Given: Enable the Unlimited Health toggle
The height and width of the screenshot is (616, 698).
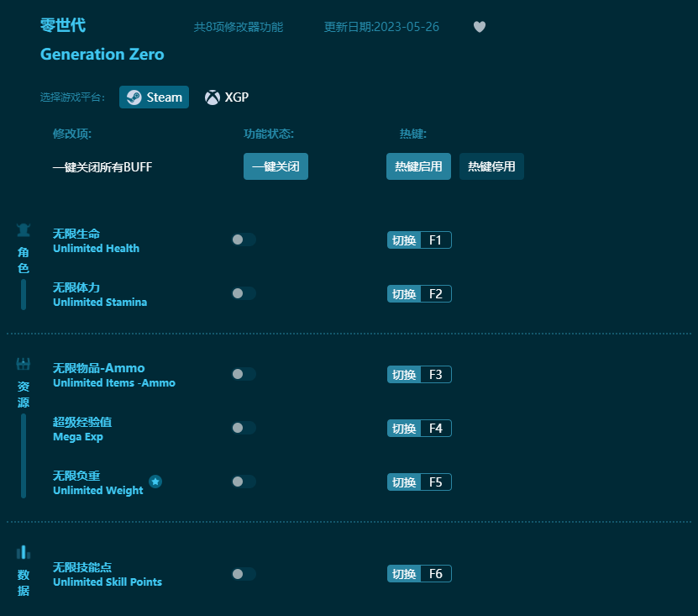Looking at the screenshot, I should click(244, 240).
